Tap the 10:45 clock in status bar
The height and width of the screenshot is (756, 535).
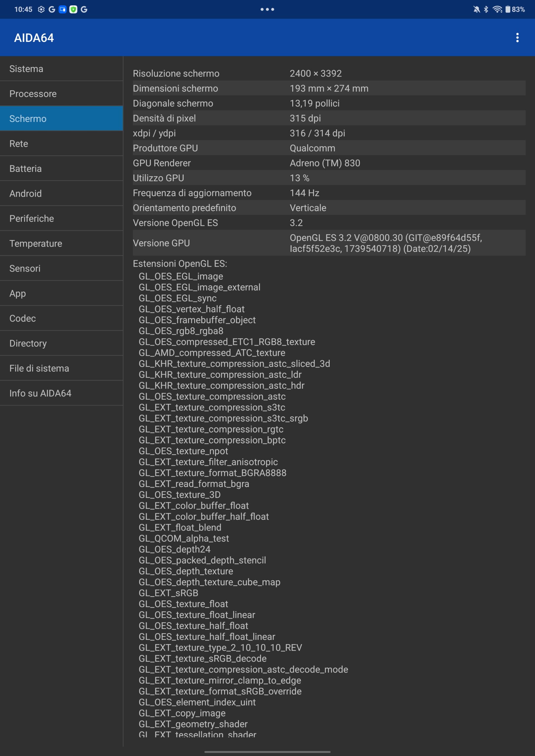click(x=23, y=9)
